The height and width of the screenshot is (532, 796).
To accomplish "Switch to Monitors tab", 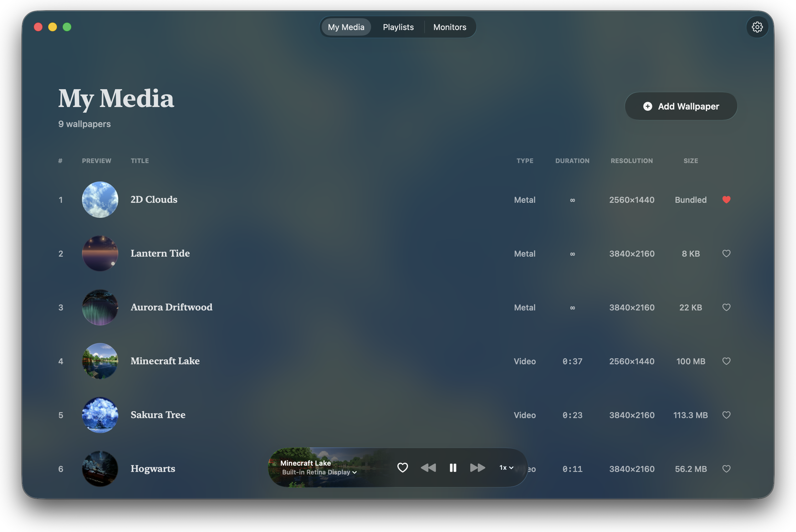I will pos(450,27).
